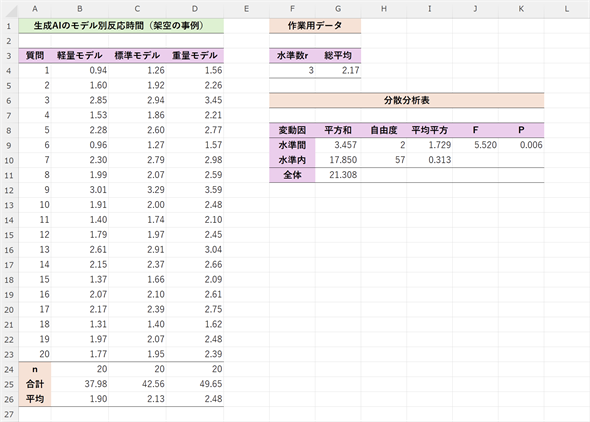Select ANOVA header 変動因
590x422 pixels.
point(292,130)
